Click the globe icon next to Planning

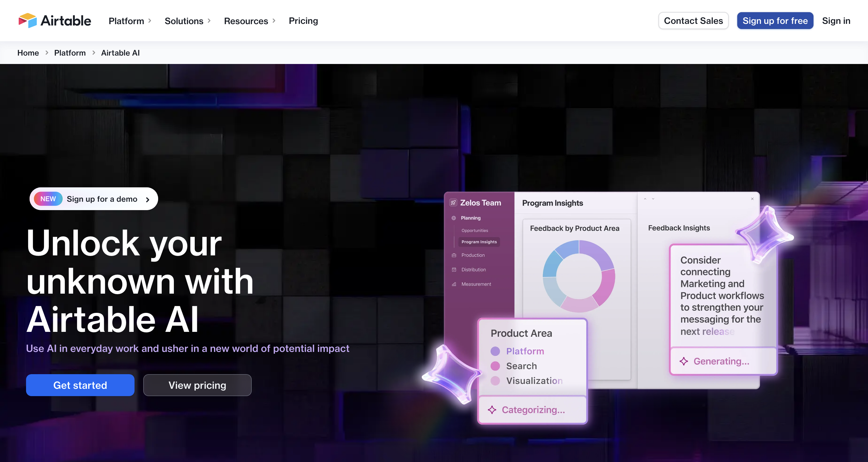click(454, 218)
